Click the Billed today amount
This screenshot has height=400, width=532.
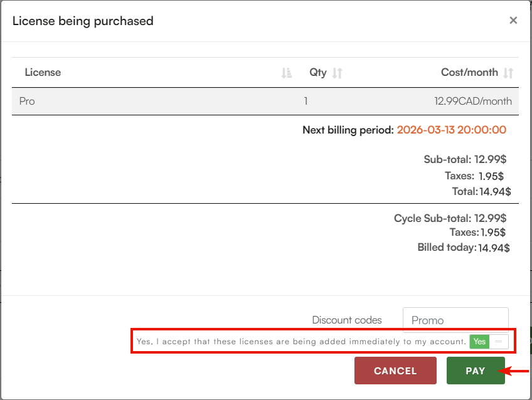pos(494,248)
